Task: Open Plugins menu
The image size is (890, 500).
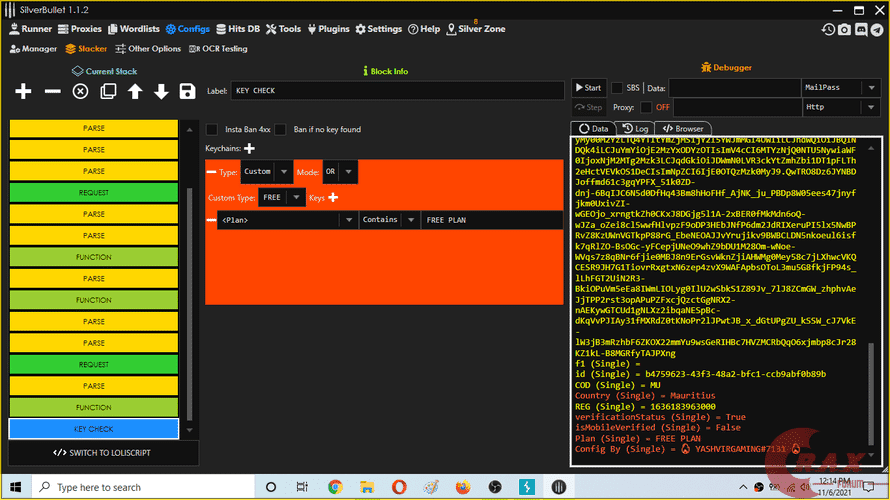Action: click(x=329, y=29)
